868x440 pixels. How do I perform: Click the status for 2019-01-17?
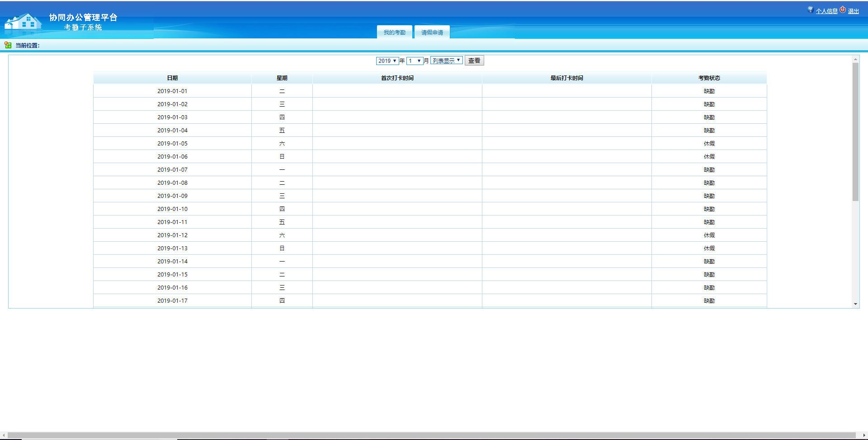[709, 301]
